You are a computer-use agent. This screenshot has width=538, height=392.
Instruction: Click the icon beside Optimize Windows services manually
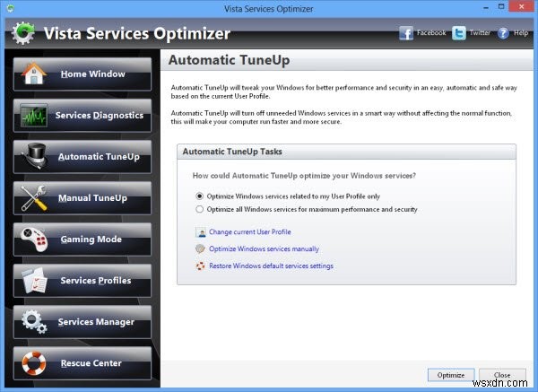coord(200,248)
